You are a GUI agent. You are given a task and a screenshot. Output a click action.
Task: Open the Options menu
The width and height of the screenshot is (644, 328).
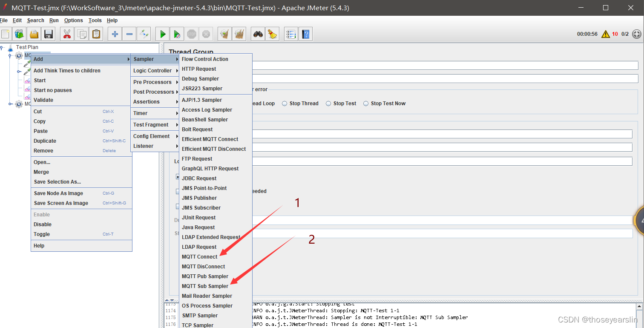(74, 20)
